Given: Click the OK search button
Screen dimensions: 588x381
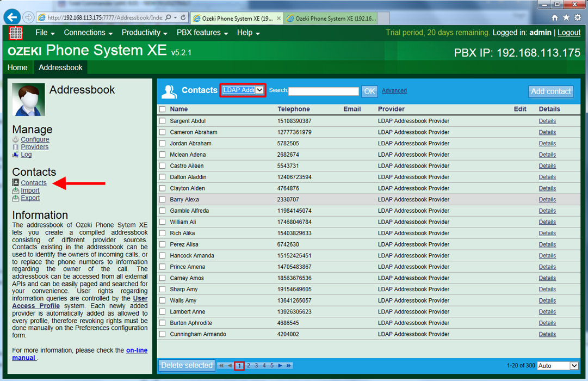Looking at the screenshot, I should (369, 91).
